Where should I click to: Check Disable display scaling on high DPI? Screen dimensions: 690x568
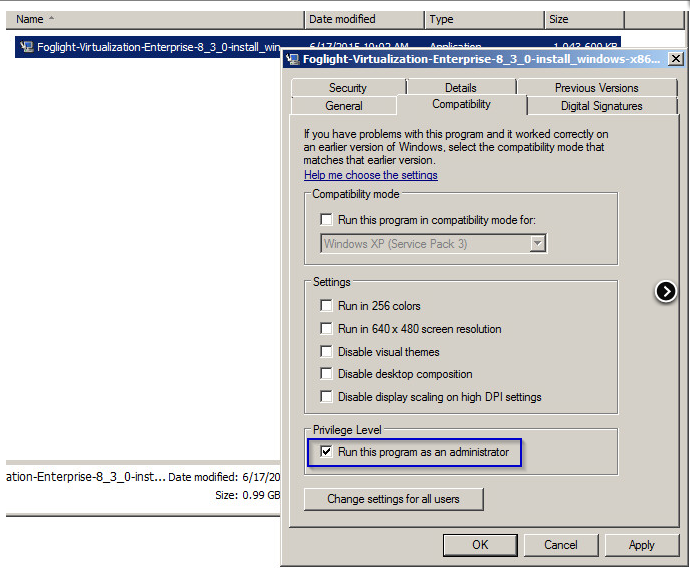point(326,397)
